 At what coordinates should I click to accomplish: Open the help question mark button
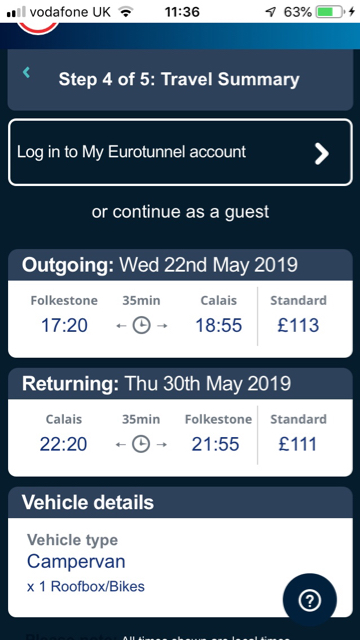(x=310, y=600)
